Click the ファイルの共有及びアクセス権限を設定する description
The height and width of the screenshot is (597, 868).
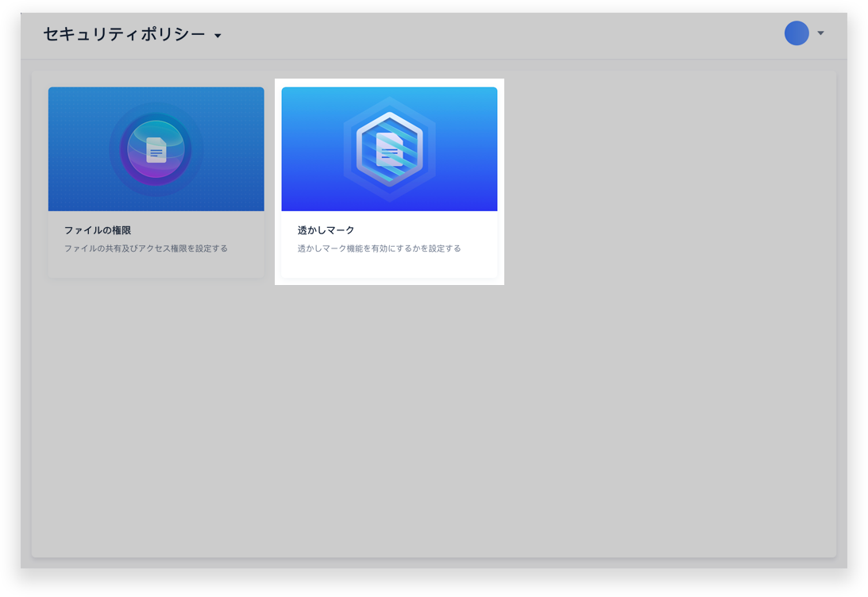[x=146, y=248]
